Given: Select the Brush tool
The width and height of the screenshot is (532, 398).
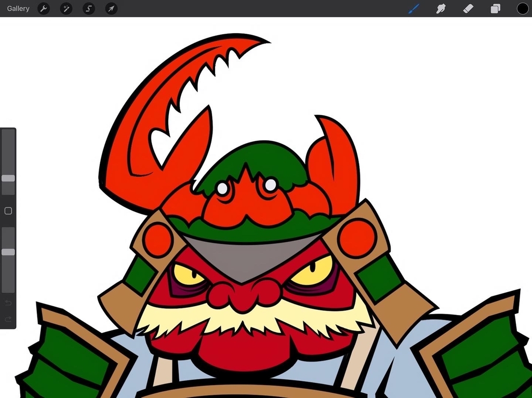Looking at the screenshot, I should (x=414, y=8).
